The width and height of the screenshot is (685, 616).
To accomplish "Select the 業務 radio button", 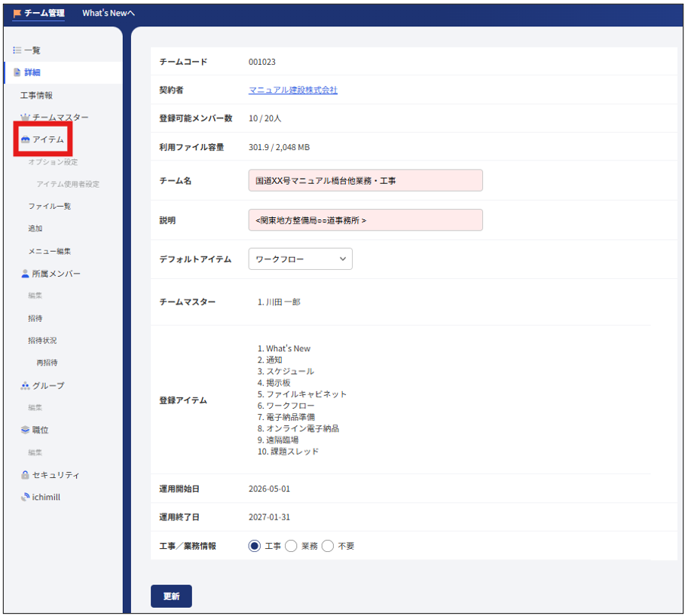I will (291, 546).
